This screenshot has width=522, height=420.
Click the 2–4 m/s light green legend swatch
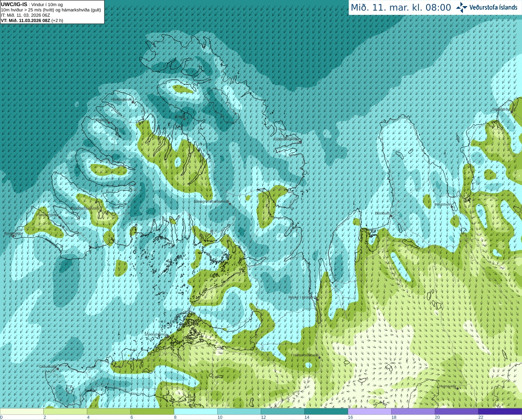(65, 411)
